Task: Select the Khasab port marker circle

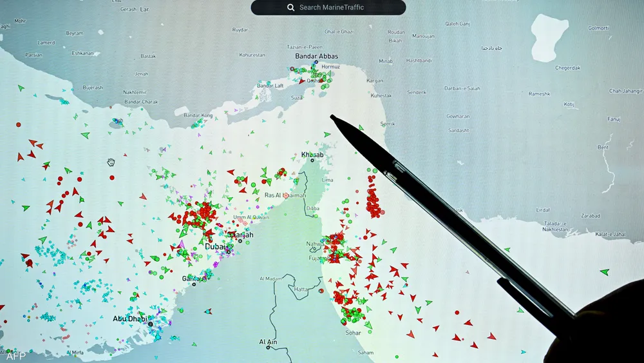Action: pyautogui.click(x=312, y=161)
